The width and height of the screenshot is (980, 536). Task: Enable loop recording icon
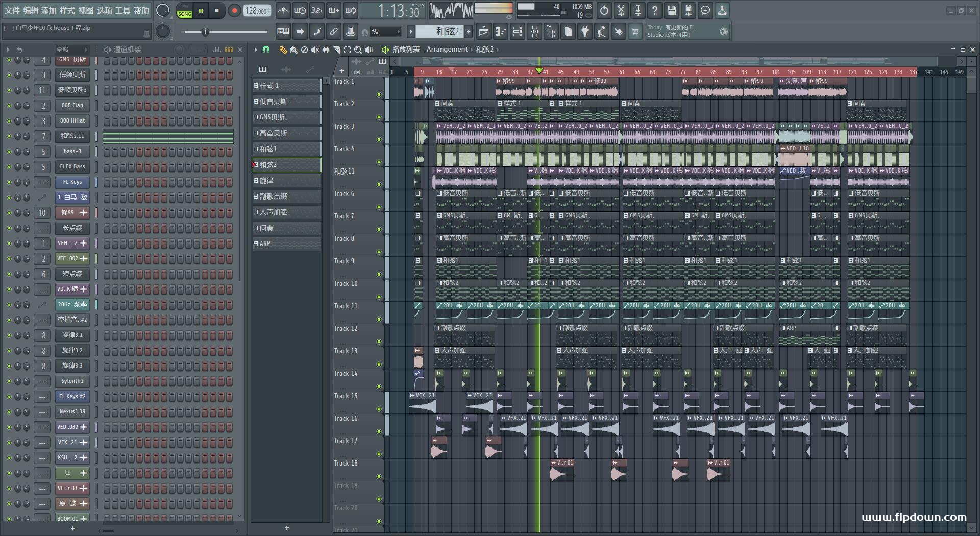click(x=351, y=10)
